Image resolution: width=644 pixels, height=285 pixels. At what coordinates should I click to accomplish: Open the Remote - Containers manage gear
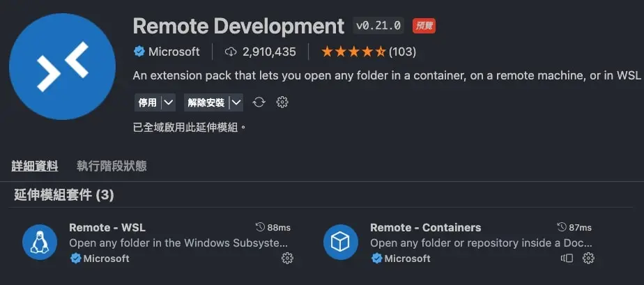point(588,259)
